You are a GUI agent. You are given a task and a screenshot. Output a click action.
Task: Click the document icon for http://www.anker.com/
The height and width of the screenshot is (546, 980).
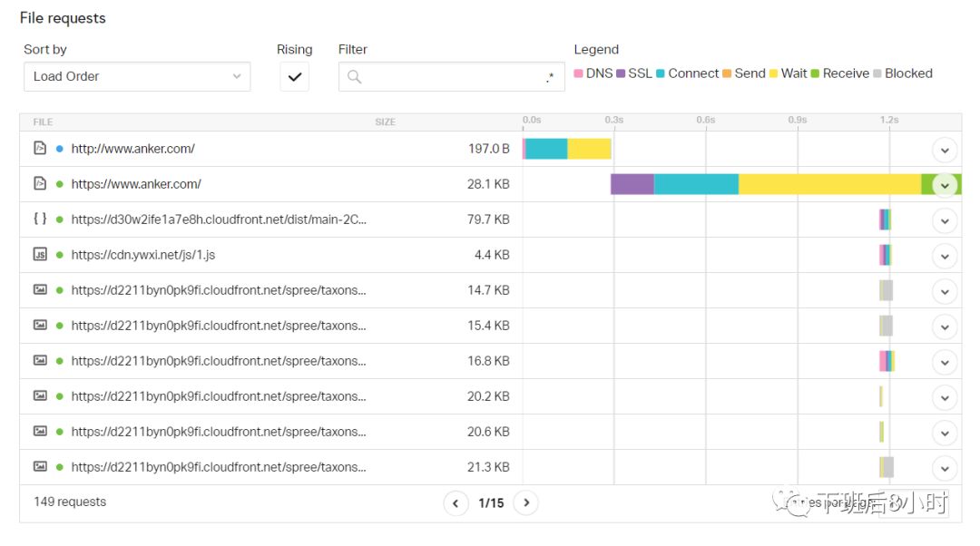pyautogui.click(x=40, y=149)
